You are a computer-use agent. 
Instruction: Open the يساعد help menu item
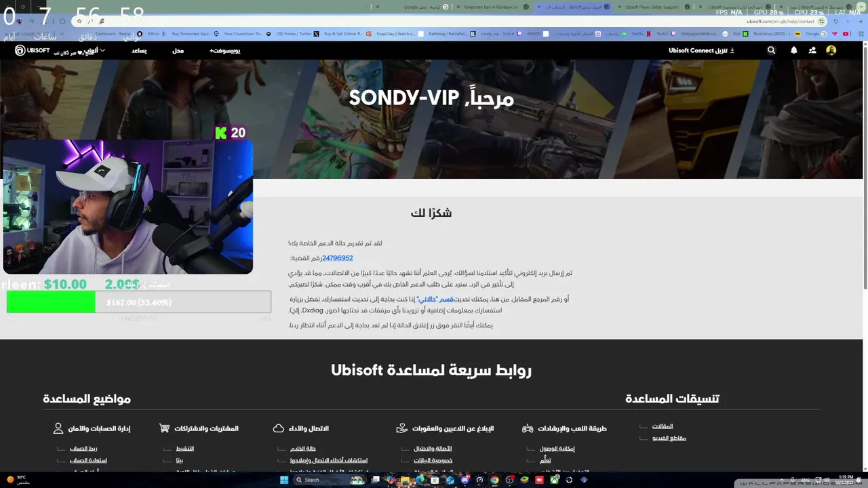pyautogui.click(x=139, y=51)
